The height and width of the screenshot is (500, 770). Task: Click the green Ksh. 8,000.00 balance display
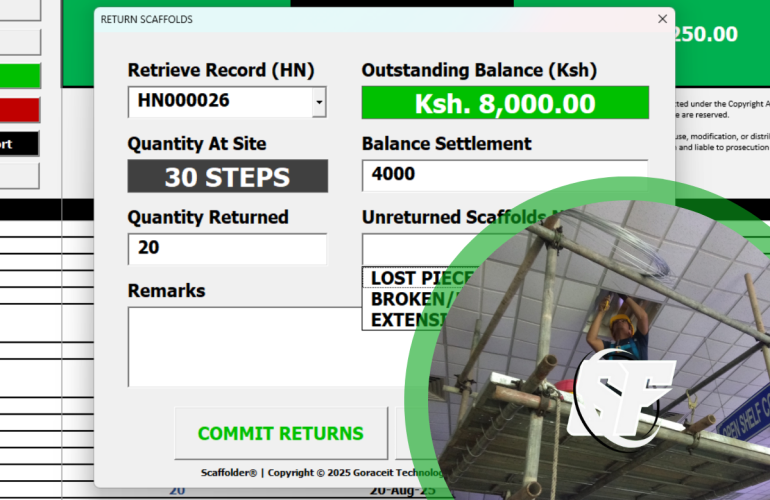coord(504,103)
